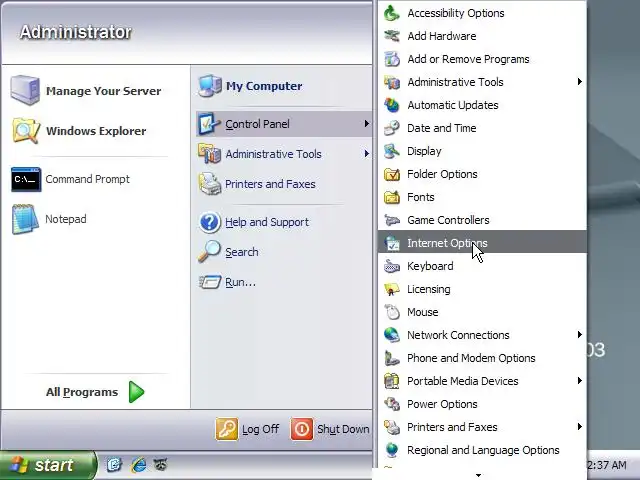Click the first quick launch icon beside start

[x=114, y=464]
